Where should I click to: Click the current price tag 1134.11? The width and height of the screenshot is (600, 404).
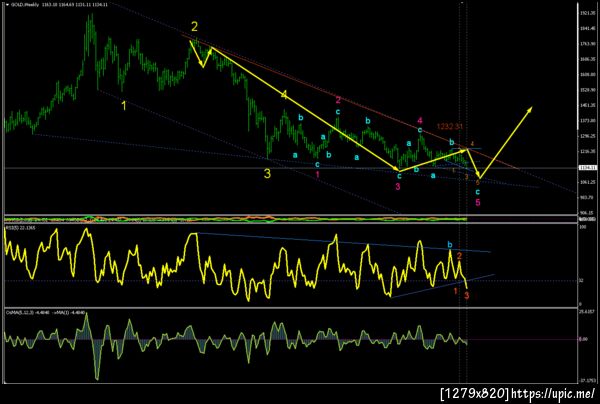586,168
